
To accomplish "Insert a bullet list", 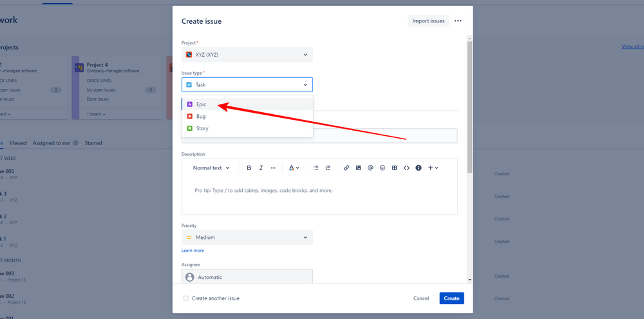I will [316, 168].
